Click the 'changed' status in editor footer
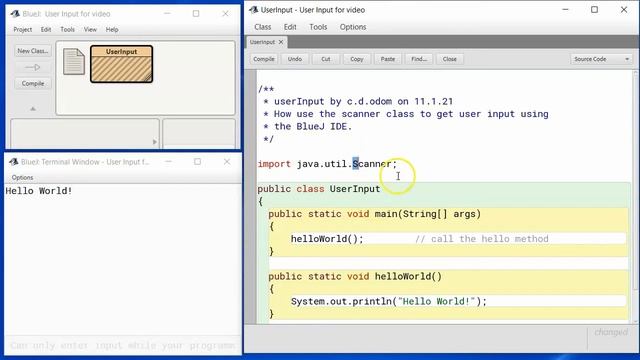 point(611,332)
